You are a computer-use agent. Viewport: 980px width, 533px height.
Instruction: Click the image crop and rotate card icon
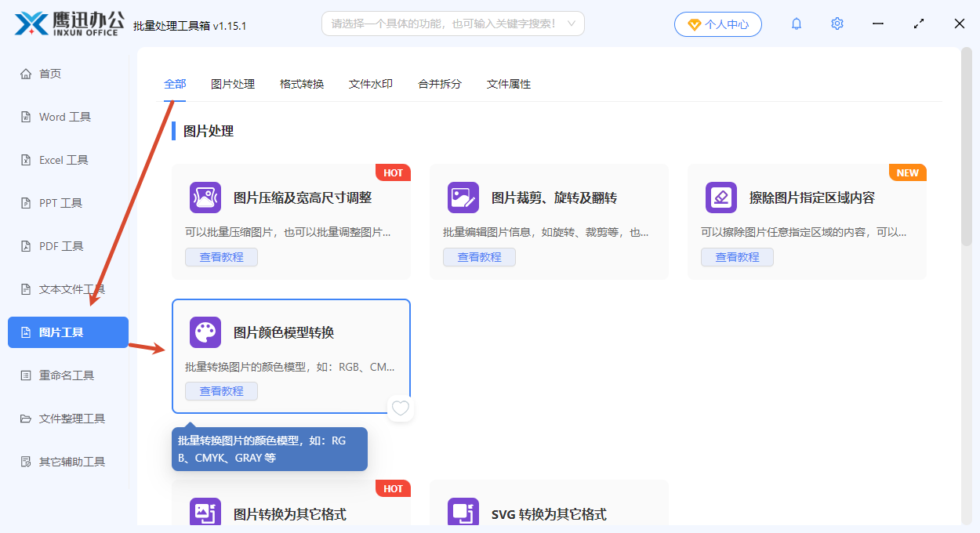coord(463,198)
